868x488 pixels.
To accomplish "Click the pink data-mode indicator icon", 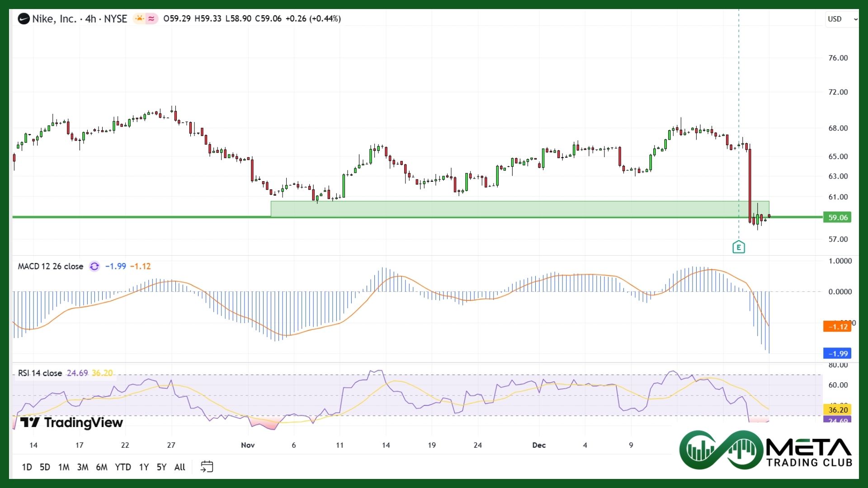I will pyautogui.click(x=151, y=19).
